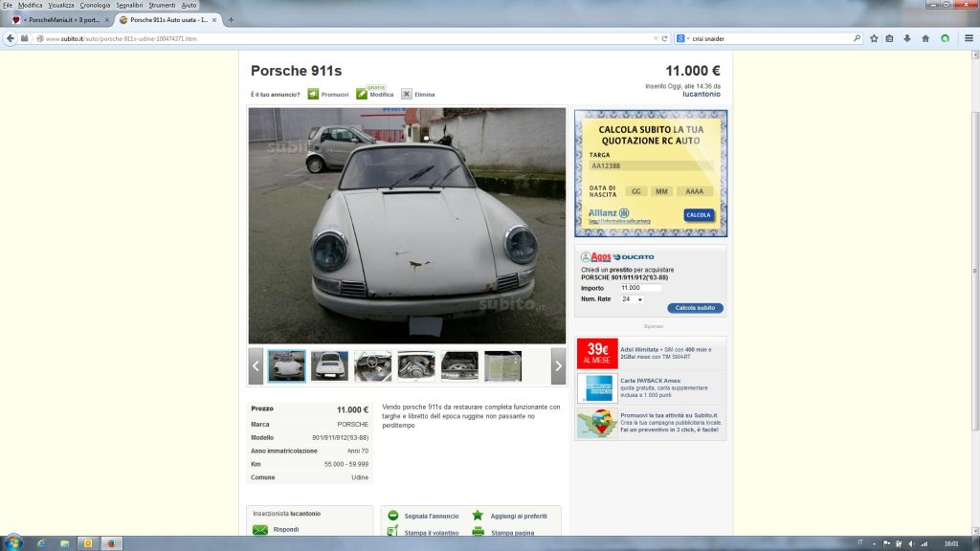Open the File menu
This screenshot has height=551, width=980.
pyautogui.click(x=8, y=5)
